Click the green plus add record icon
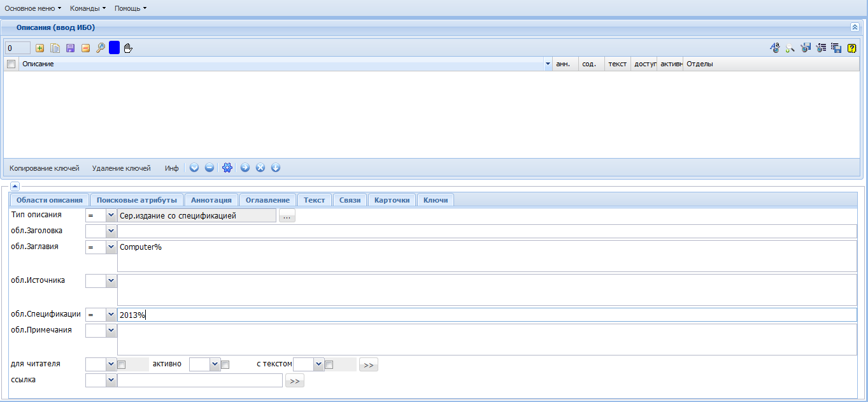868x402 pixels. pos(40,48)
